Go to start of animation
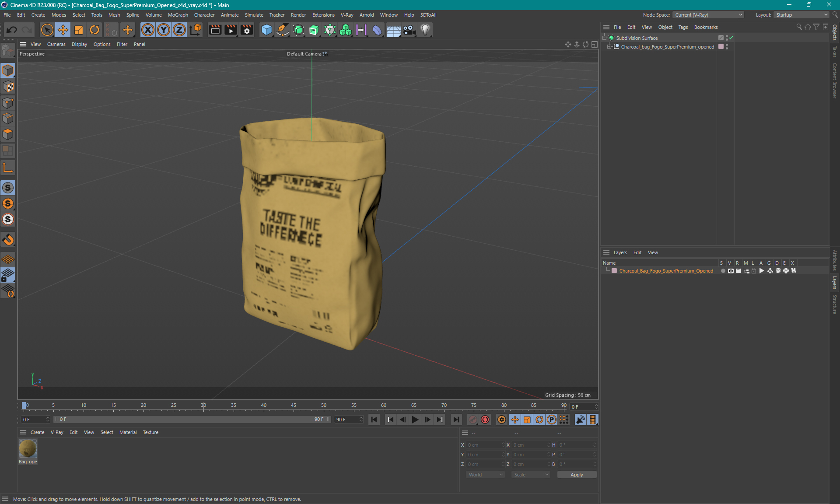The width and height of the screenshot is (840, 504). [x=374, y=420]
